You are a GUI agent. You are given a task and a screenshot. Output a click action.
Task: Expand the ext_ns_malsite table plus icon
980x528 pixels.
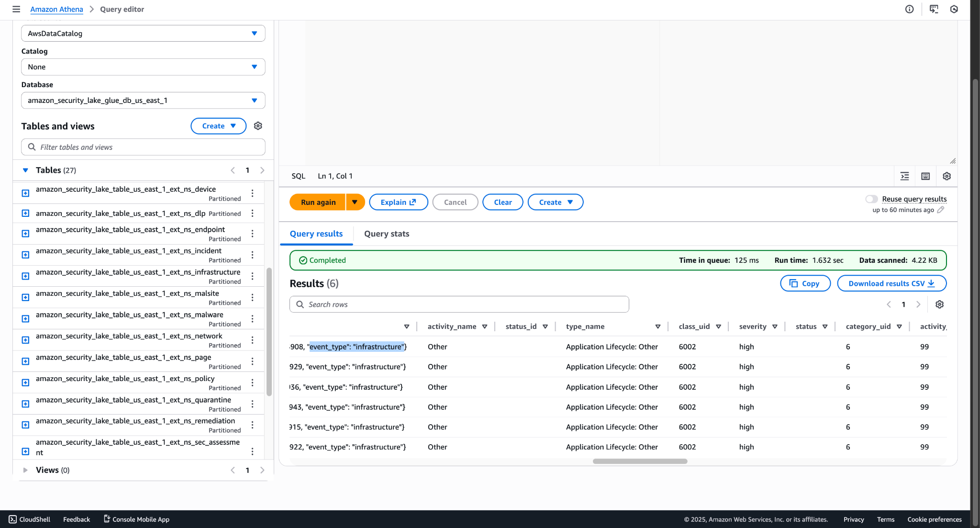(26, 297)
